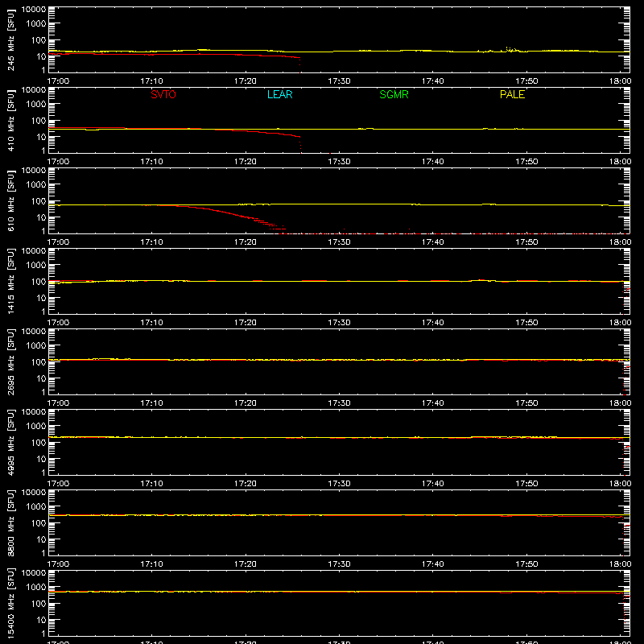This screenshot has height=644, width=644.
Task: Click the 17:20 tick label under 610 MHz plot
Action: [246, 242]
